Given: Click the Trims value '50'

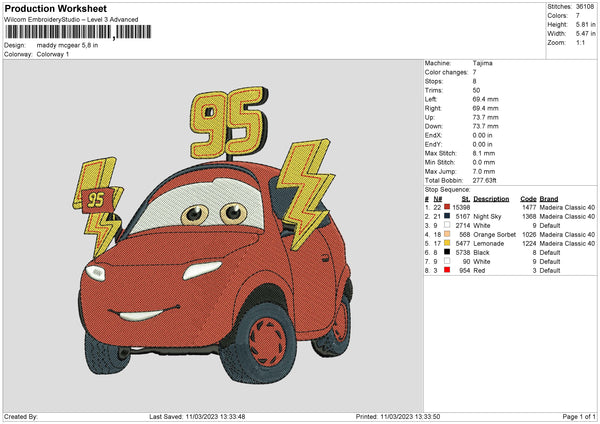Looking at the screenshot, I should (476, 90).
